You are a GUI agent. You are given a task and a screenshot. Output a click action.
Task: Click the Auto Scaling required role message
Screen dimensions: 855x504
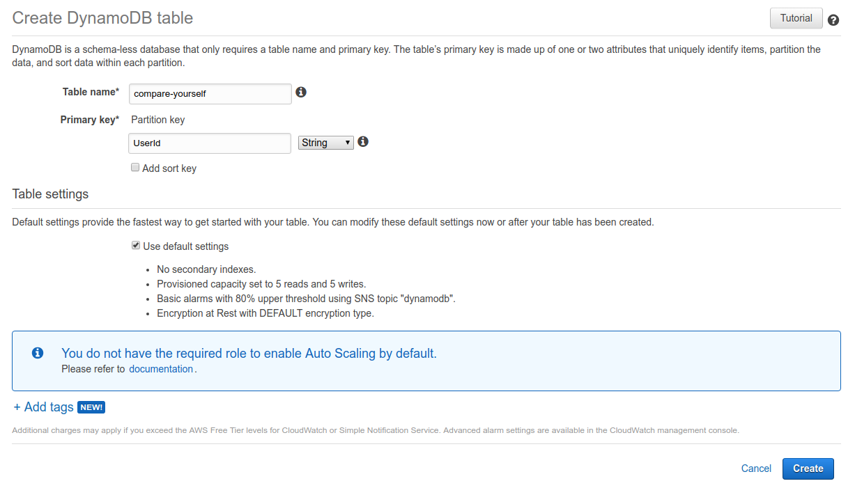tap(249, 353)
